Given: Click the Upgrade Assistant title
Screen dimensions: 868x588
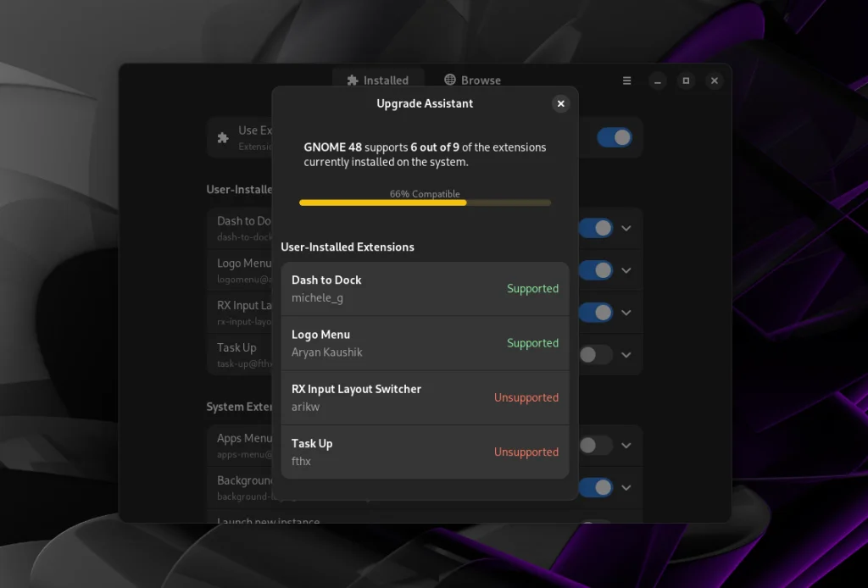Looking at the screenshot, I should (x=425, y=103).
